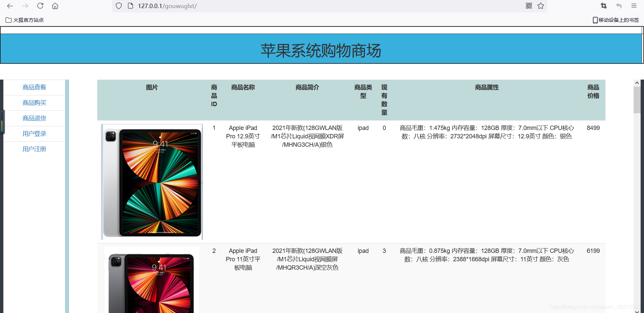Go back with the browser back arrow
644x313 pixels.
[x=10, y=6]
